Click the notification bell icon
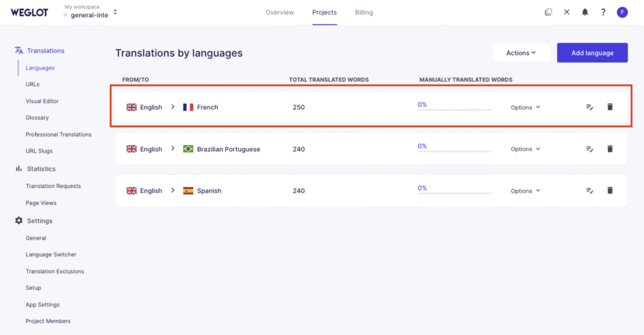This screenshot has width=644, height=335. point(585,12)
